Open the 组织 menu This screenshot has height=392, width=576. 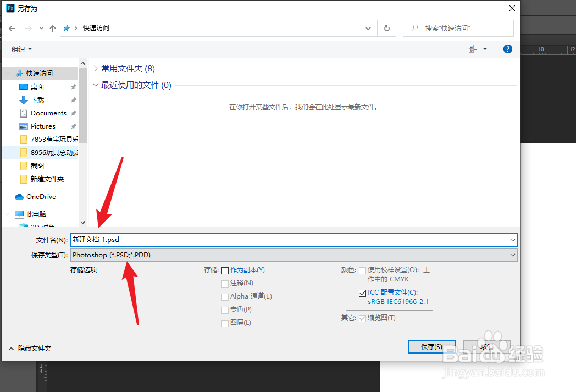tap(21, 49)
